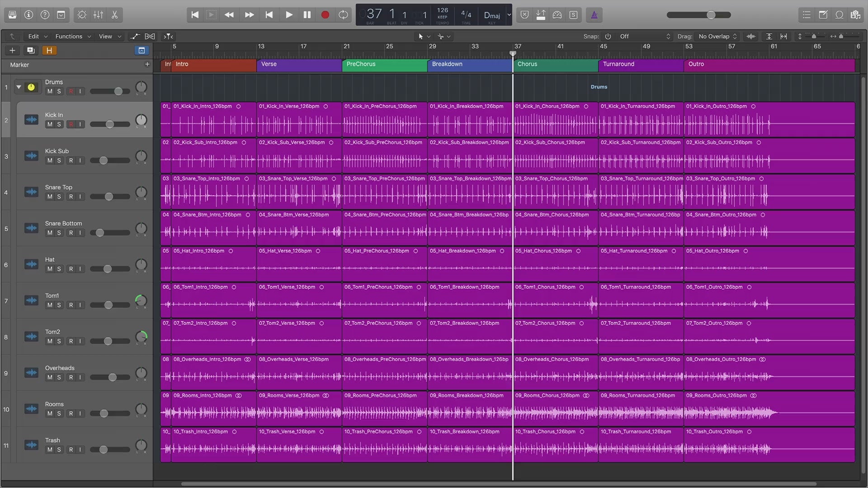
Task: Open the Inspector info icon
Action: (28, 15)
